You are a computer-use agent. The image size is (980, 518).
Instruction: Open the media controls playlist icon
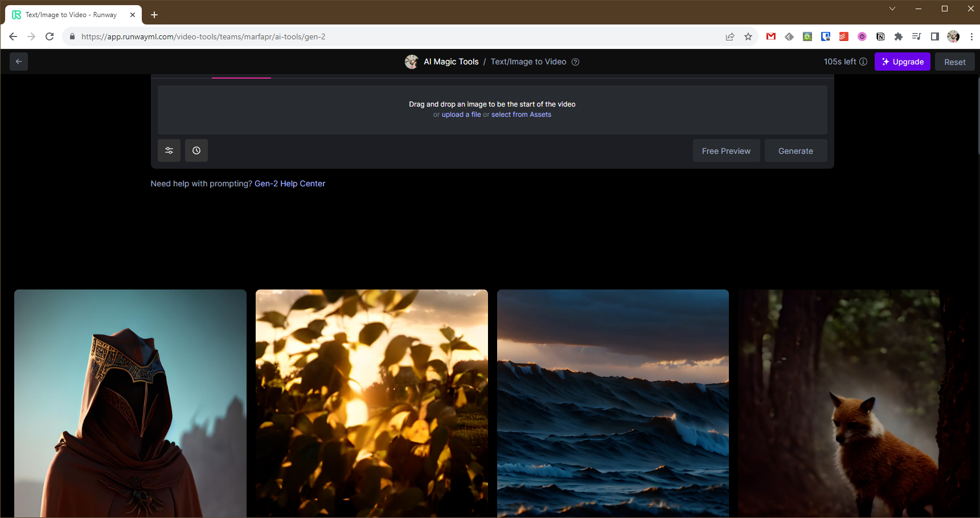point(917,36)
